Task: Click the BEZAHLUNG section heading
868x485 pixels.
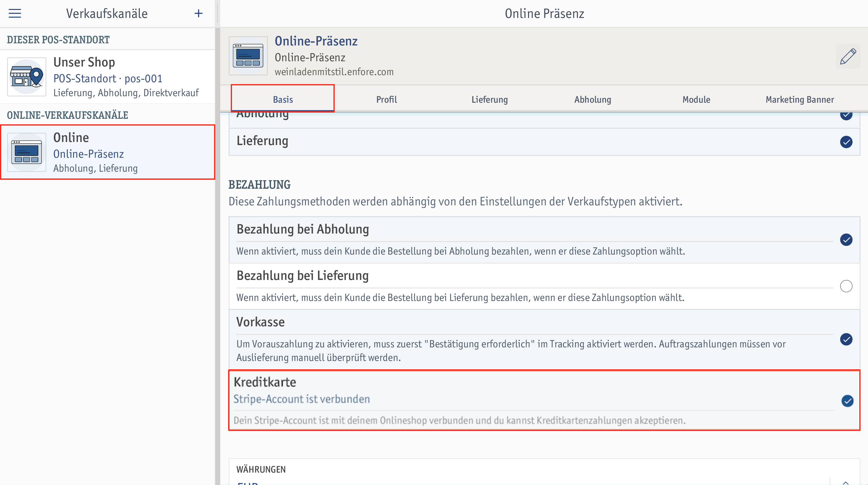Action: click(x=260, y=184)
